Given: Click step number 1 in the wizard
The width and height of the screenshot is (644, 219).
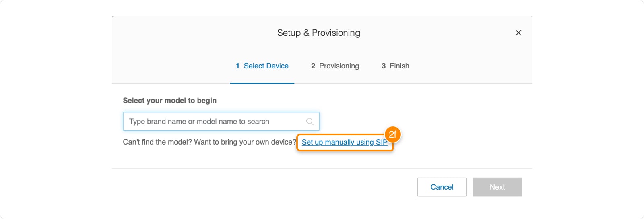Looking at the screenshot, I should point(237,66).
